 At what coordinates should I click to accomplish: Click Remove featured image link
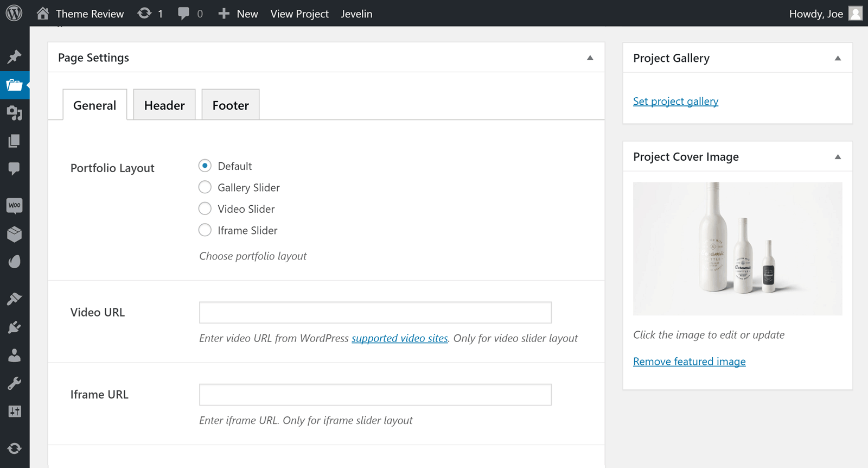[689, 362]
